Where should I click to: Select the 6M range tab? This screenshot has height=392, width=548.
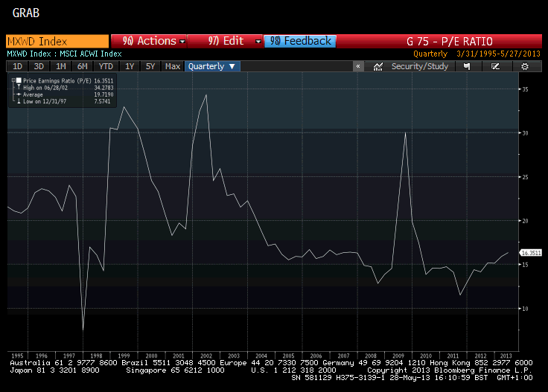coord(82,66)
